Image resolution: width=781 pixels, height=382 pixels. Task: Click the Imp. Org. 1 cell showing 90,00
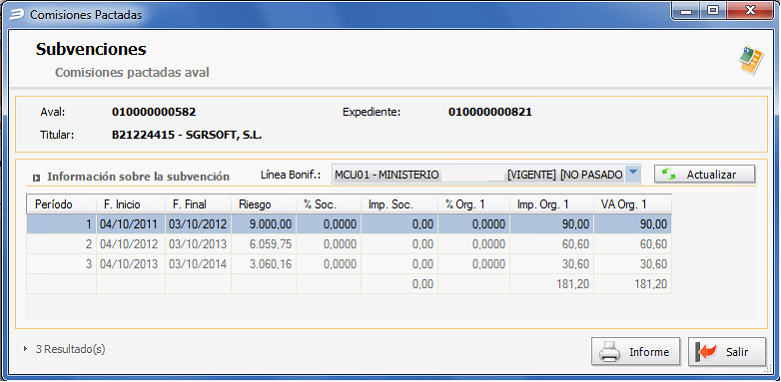(x=552, y=224)
